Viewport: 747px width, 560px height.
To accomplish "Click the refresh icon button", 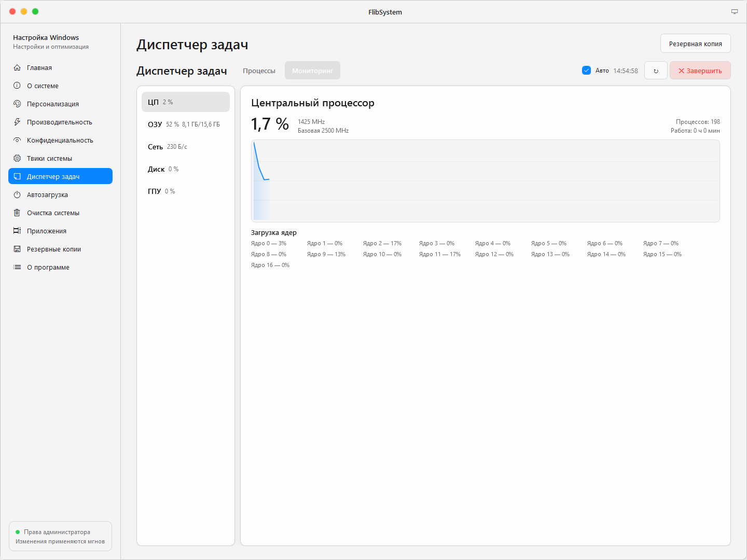I will point(656,71).
